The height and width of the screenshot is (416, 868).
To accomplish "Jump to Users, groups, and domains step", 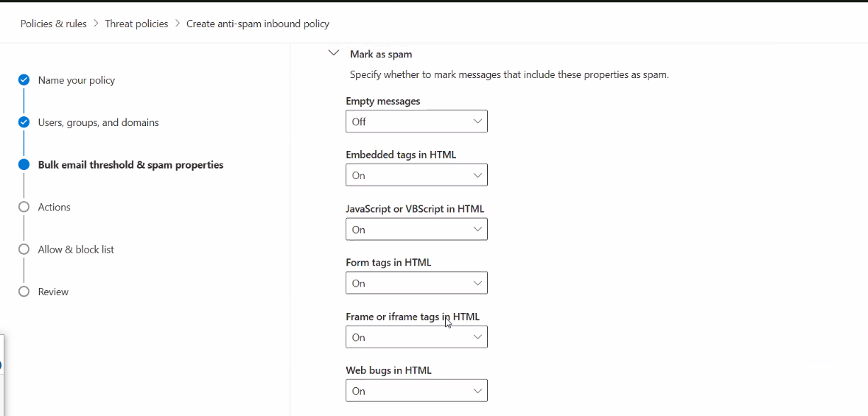I will point(99,122).
